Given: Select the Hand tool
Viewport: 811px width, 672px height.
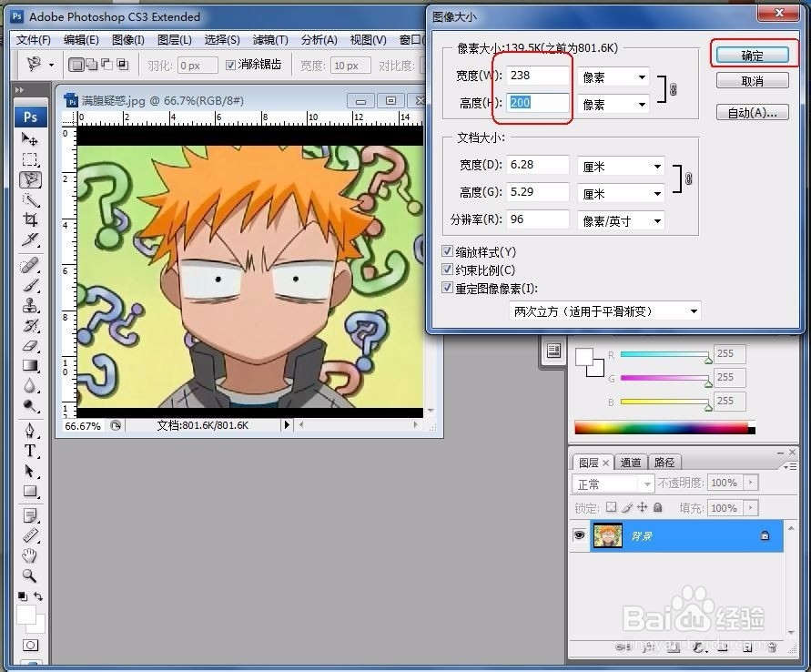Looking at the screenshot, I should [29, 556].
